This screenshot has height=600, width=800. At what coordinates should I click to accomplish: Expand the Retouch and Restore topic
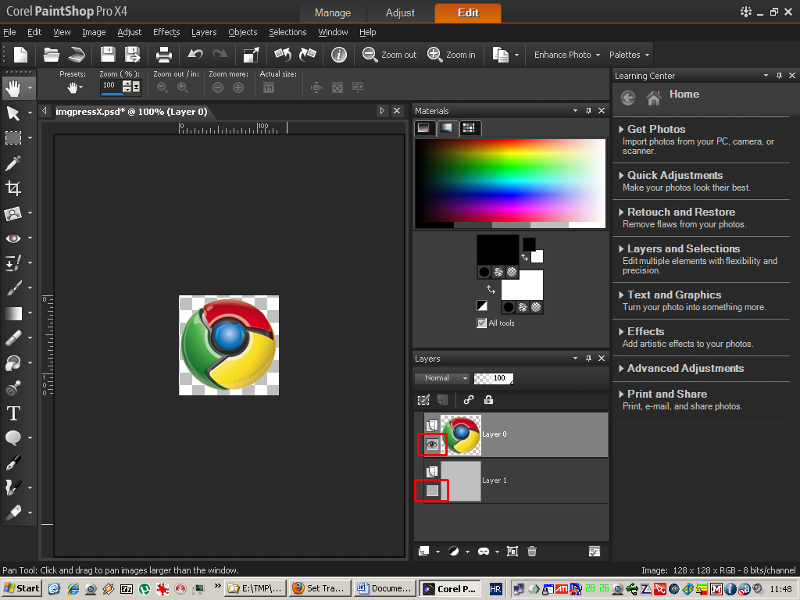[x=681, y=212]
